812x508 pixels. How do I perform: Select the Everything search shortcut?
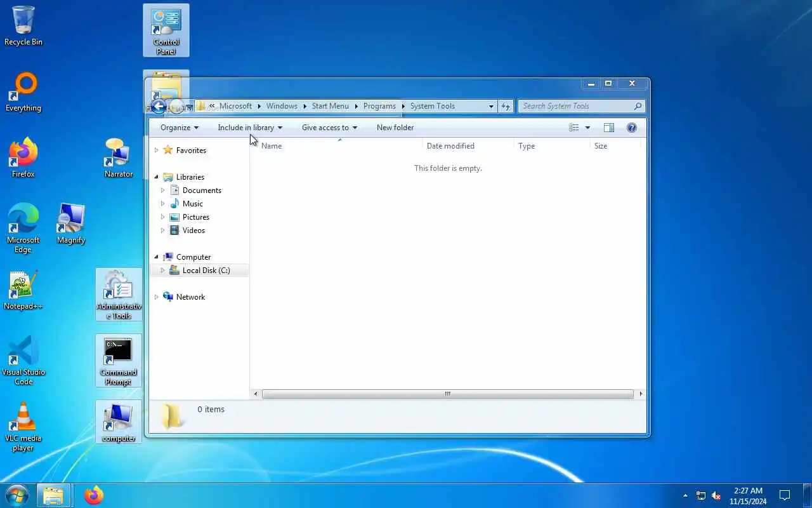click(x=23, y=92)
